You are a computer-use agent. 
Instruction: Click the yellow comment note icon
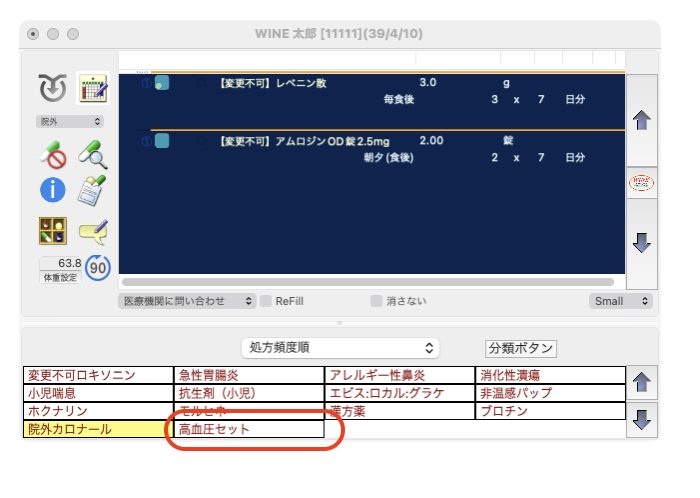(x=92, y=232)
